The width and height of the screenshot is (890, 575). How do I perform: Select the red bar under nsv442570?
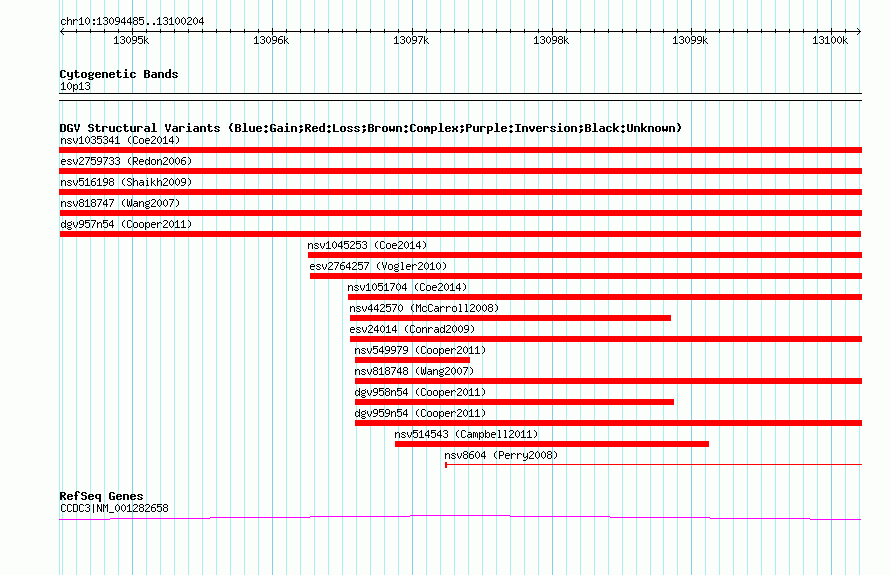(510, 318)
